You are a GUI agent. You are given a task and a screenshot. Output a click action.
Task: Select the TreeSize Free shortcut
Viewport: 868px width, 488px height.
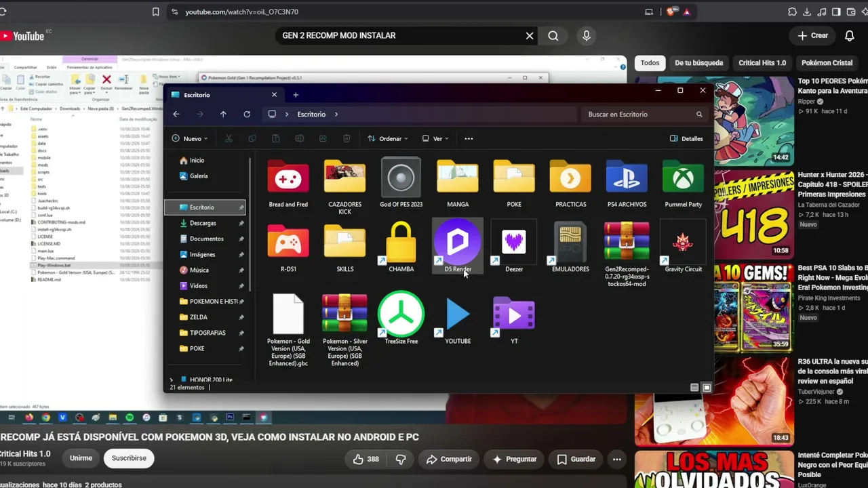click(x=401, y=319)
